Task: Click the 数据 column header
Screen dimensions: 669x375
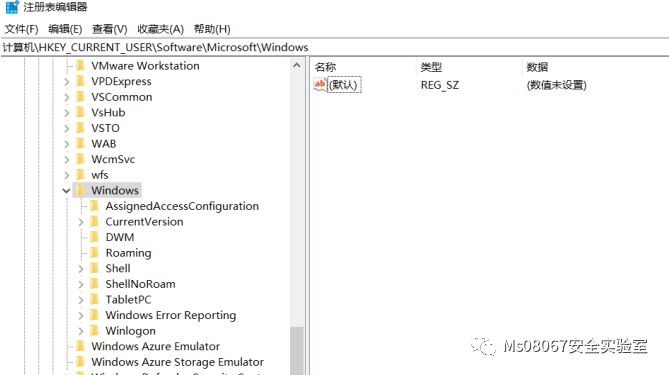Action: pos(537,67)
